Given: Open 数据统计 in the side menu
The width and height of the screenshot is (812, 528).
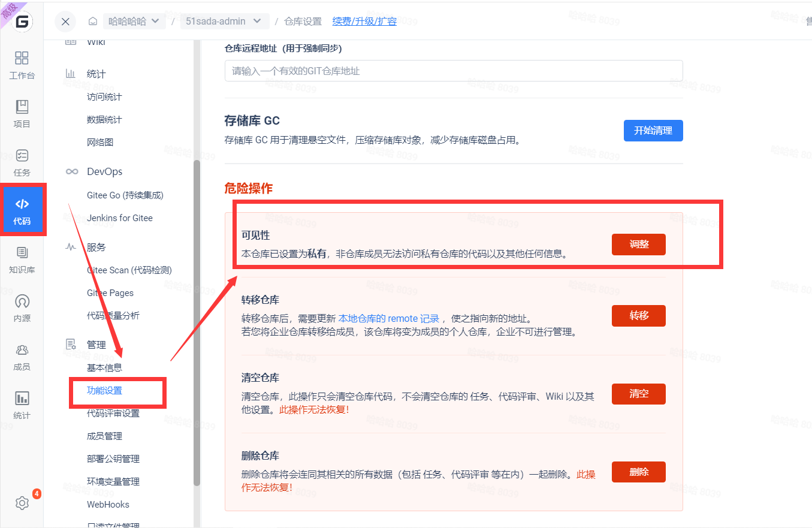Looking at the screenshot, I should point(104,120).
